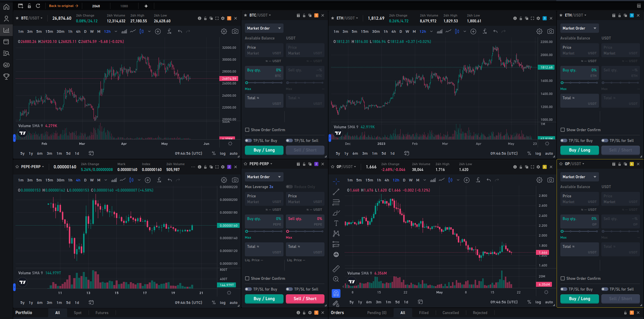Screen dimensions: 644x319
Task: Check Show Order Confirm in OP order panel
Action: [x=562, y=278]
